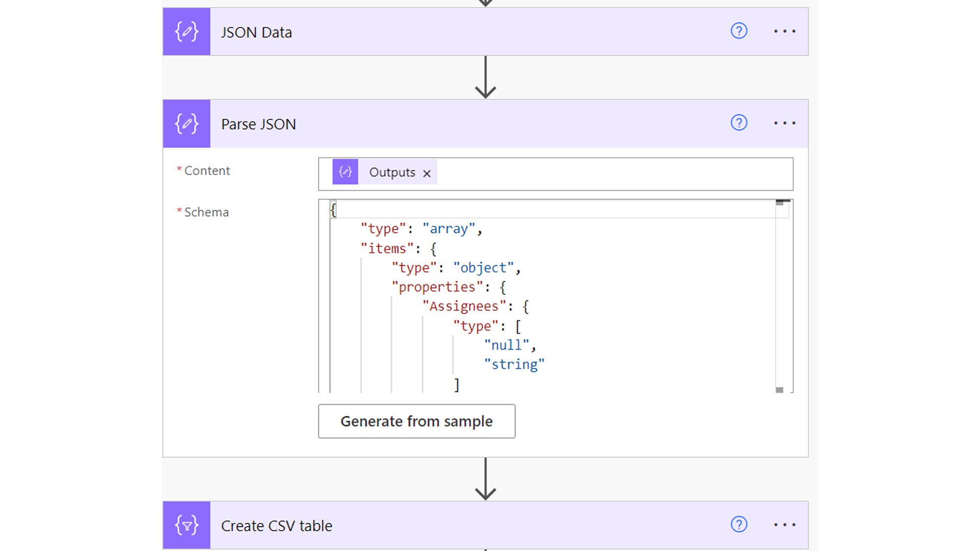
Task: Click Generate from sample button
Action: click(x=416, y=421)
